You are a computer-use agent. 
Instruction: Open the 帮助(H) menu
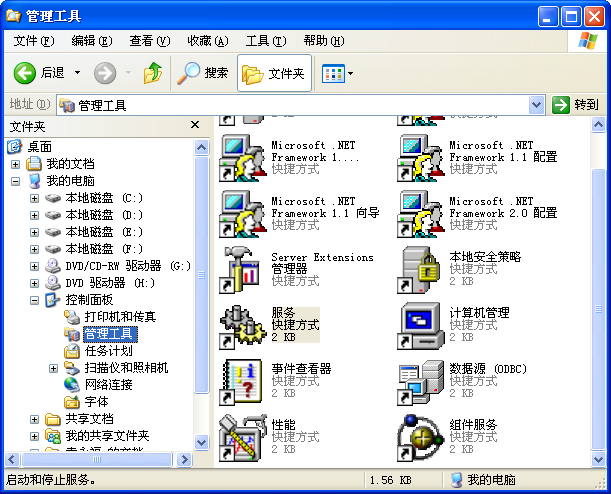[x=324, y=41]
